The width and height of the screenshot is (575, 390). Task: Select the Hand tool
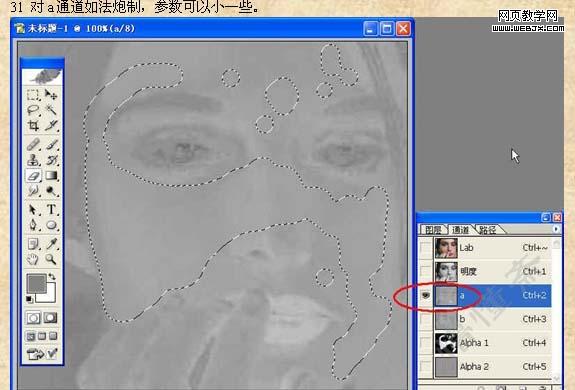point(33,259)
